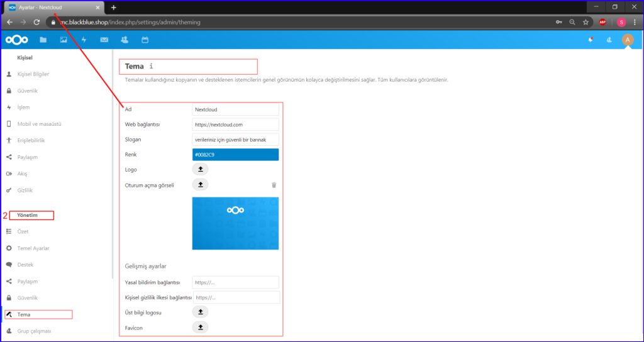The image size is (644, 342).
Task: Click the Logo upload icon
Action: point(201,169)
